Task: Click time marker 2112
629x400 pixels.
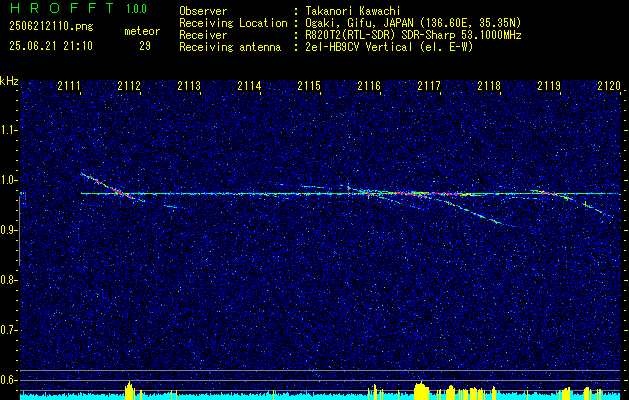Action: point(129,86)
